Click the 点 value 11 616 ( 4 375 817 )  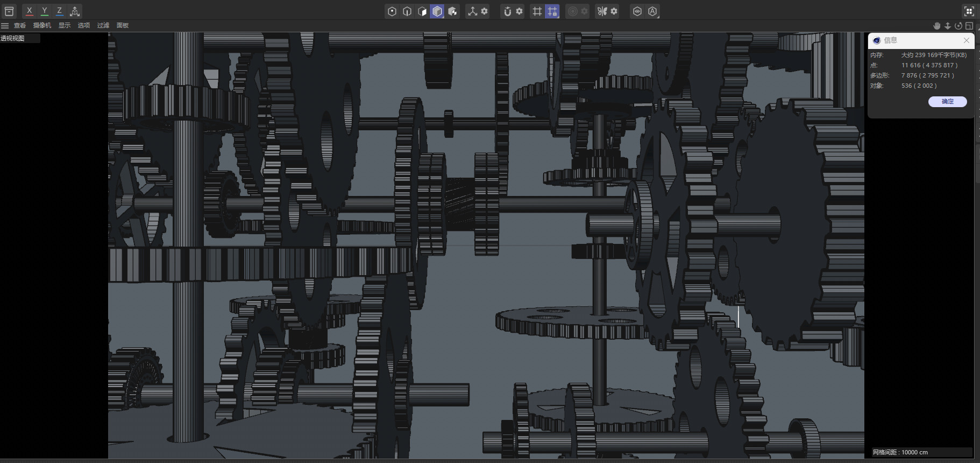click(929, 65)
